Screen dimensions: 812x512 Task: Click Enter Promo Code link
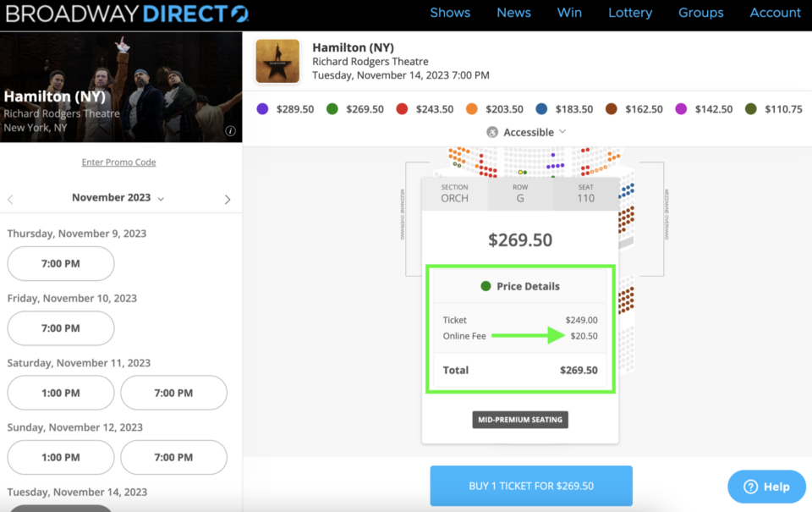[118, 162]
